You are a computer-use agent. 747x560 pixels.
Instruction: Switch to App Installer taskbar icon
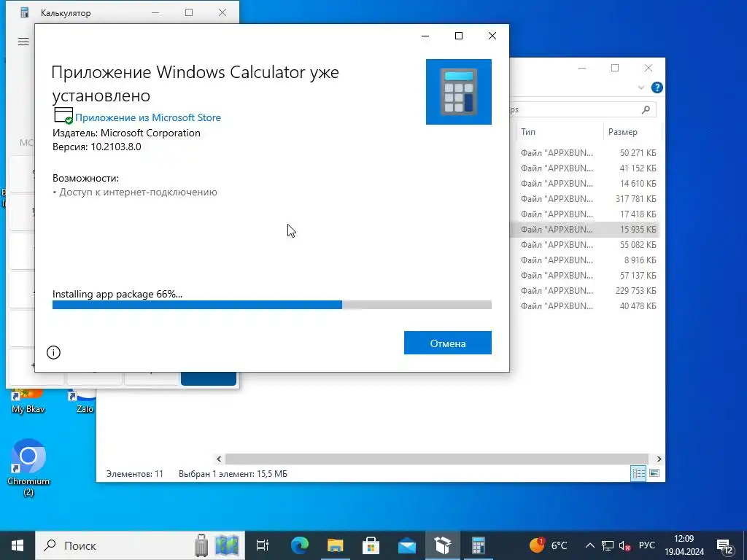[x=443, y=545]
